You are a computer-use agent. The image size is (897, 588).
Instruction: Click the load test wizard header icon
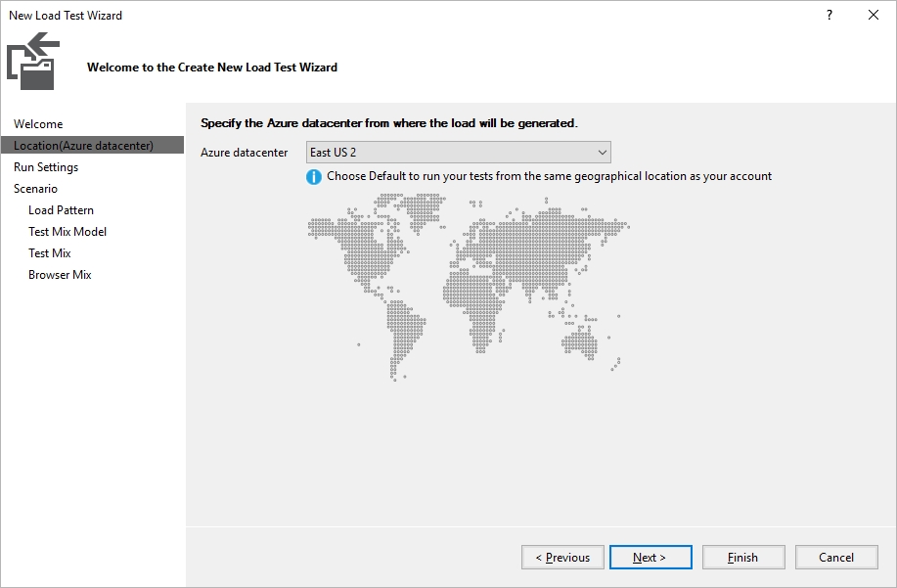pos(33,62)
